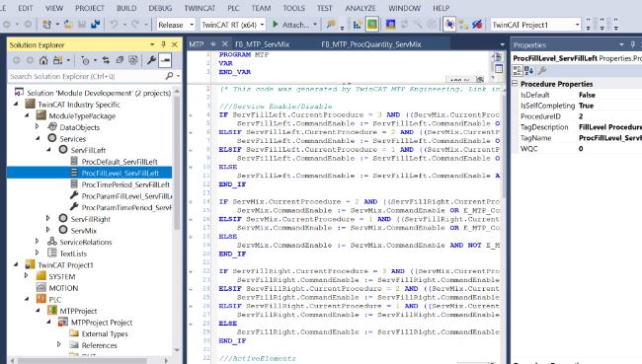Click the IsSelfCompleting value True
The image size is (642, 364).
pos(586,106)
